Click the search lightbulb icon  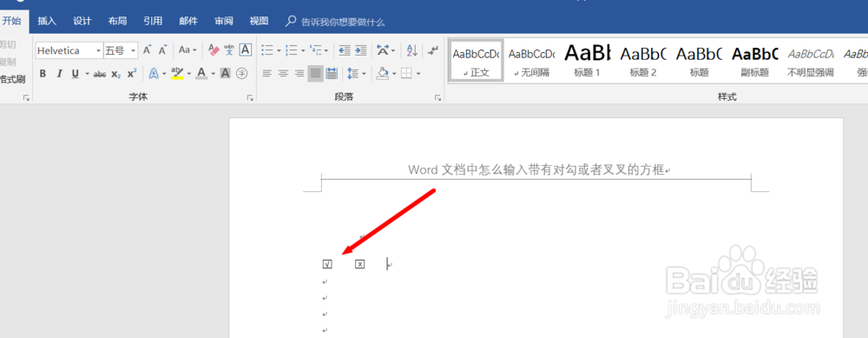tap(291, 22)
